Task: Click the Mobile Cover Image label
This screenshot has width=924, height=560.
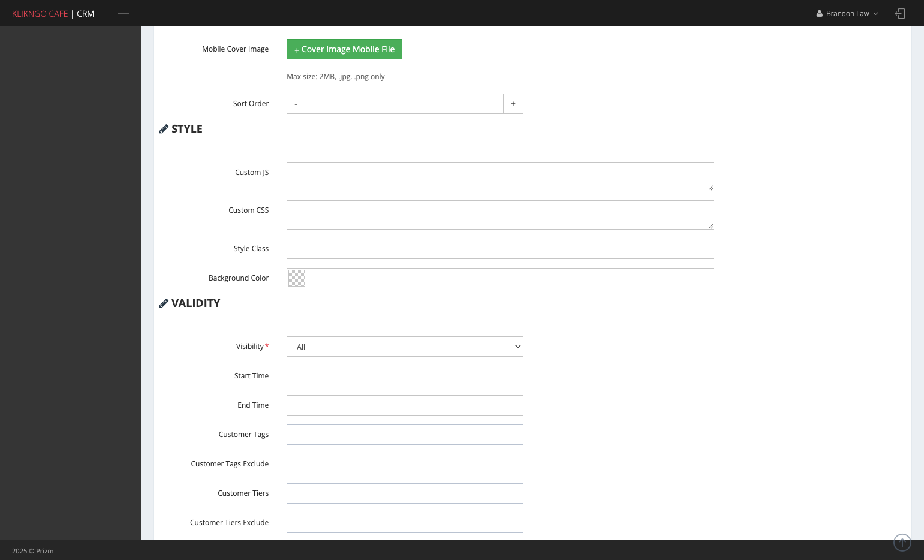Action: tap(235, 49)
